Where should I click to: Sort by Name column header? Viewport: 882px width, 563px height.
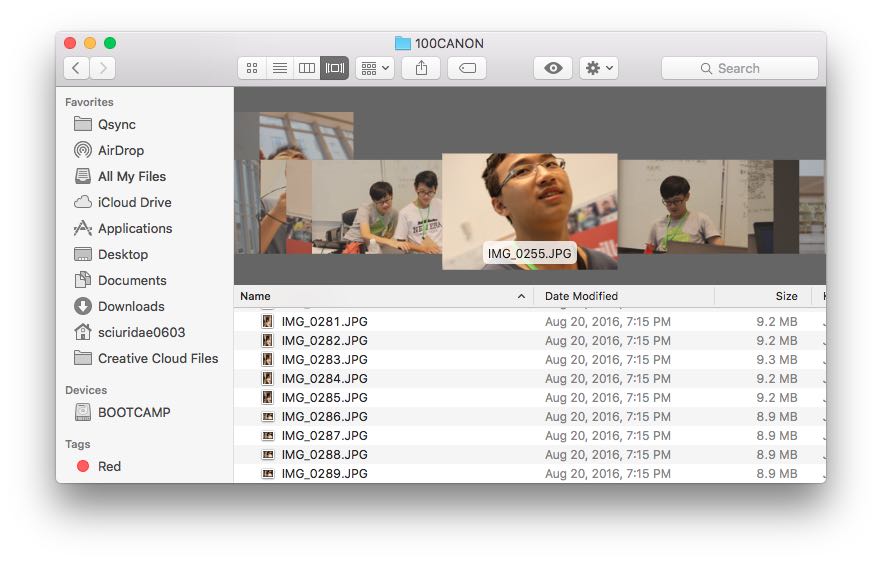256,296
